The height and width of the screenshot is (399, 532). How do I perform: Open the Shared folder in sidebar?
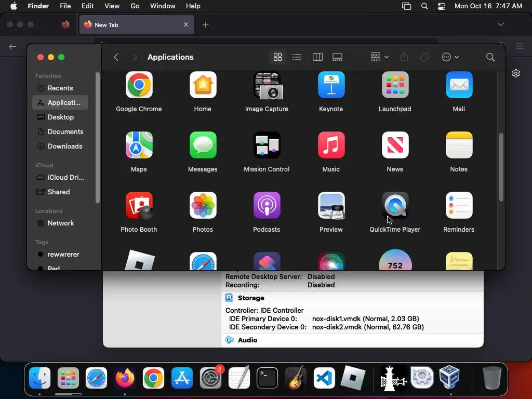[60, 192]
